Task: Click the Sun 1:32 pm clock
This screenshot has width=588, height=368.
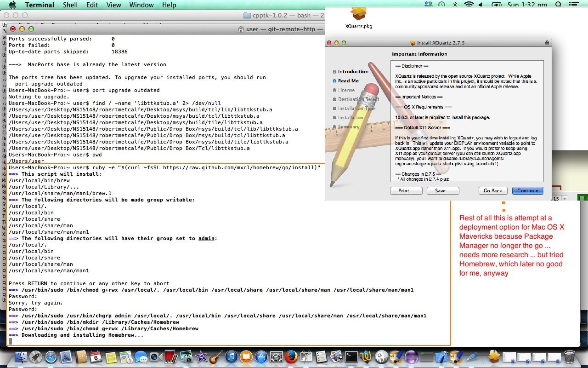Action: coord(527,5)
